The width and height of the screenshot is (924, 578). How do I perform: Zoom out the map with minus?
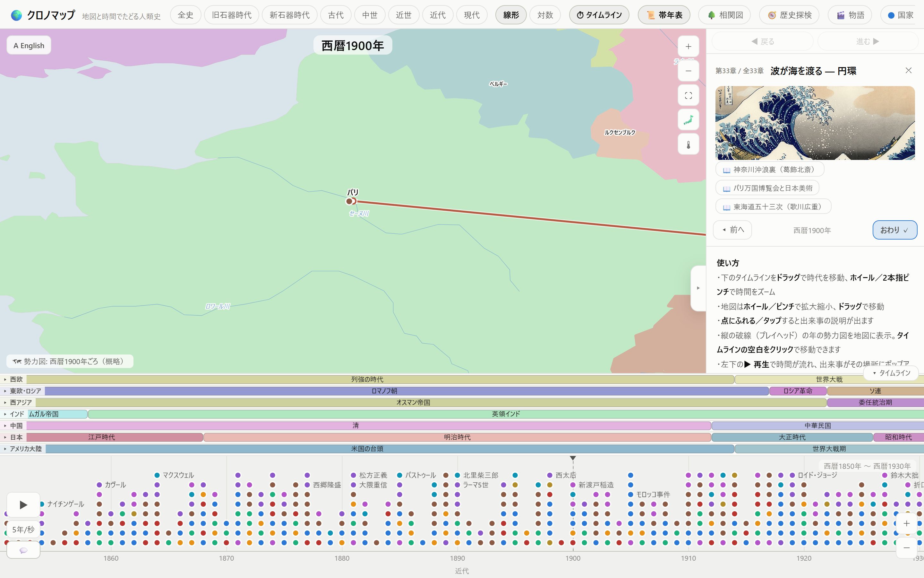688,71
